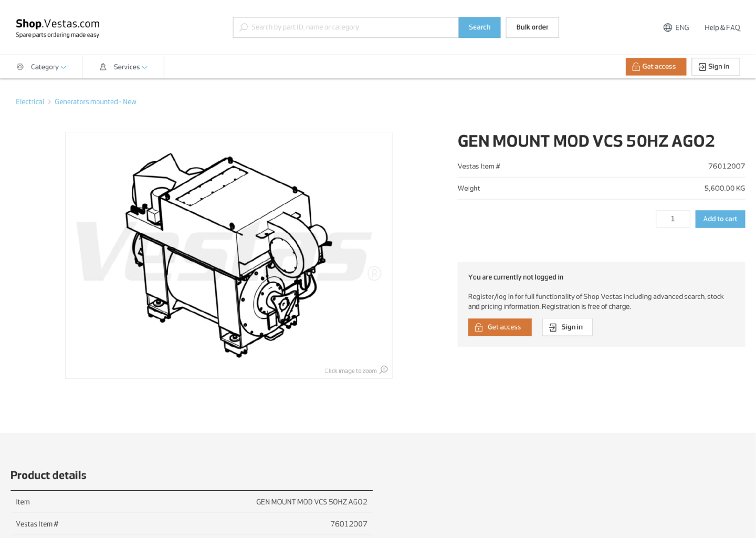This screenshot has width=756, height=538.
Task: Go to Electrical breadcrumb link
Action: point(30,102)
